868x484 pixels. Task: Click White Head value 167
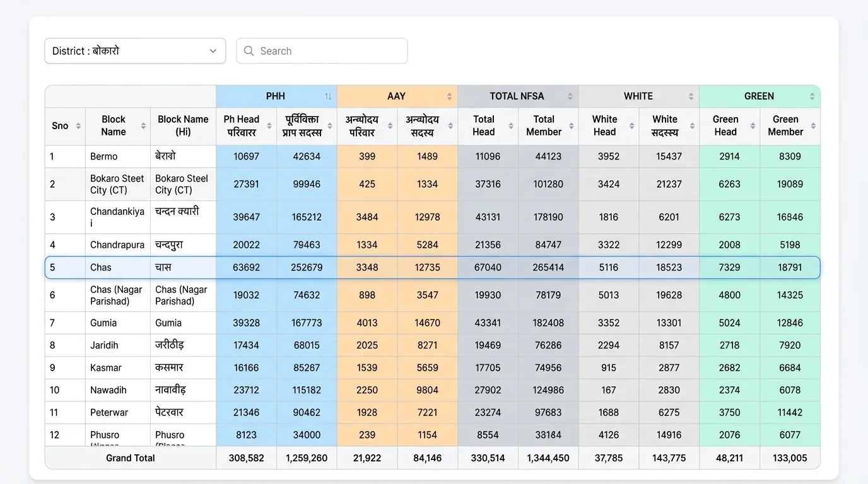click(x=609, y=390)
